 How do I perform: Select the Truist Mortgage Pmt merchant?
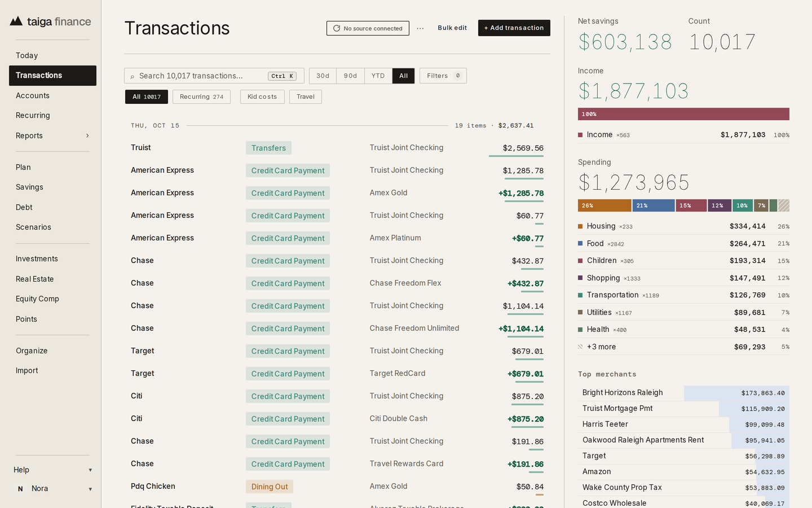[683, 409]
